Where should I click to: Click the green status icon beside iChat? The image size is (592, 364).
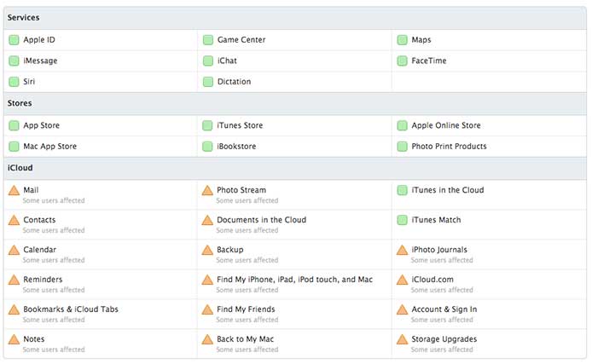pyautogui.click(x=208, y=61)
